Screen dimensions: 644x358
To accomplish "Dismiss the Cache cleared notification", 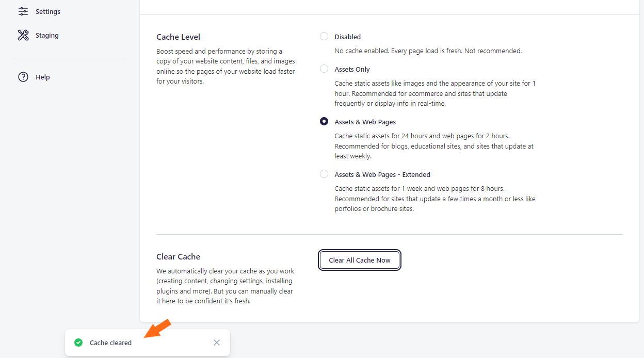I will (x=217, y=342).
